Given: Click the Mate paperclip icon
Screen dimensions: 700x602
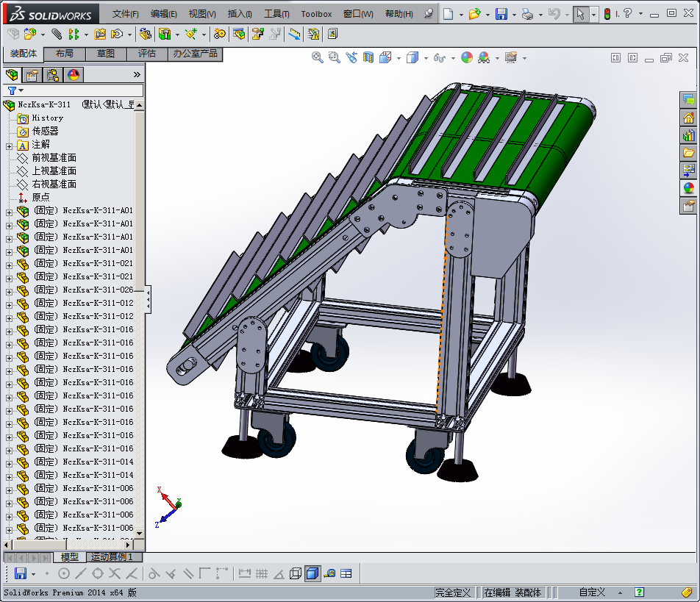Looking at the screenshot, I should (x=56, y=34).
